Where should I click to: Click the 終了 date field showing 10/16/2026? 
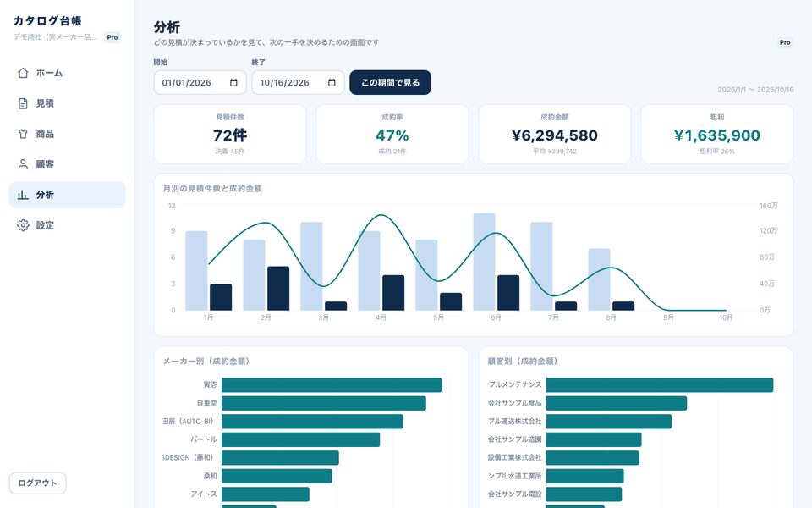(299, 82)
